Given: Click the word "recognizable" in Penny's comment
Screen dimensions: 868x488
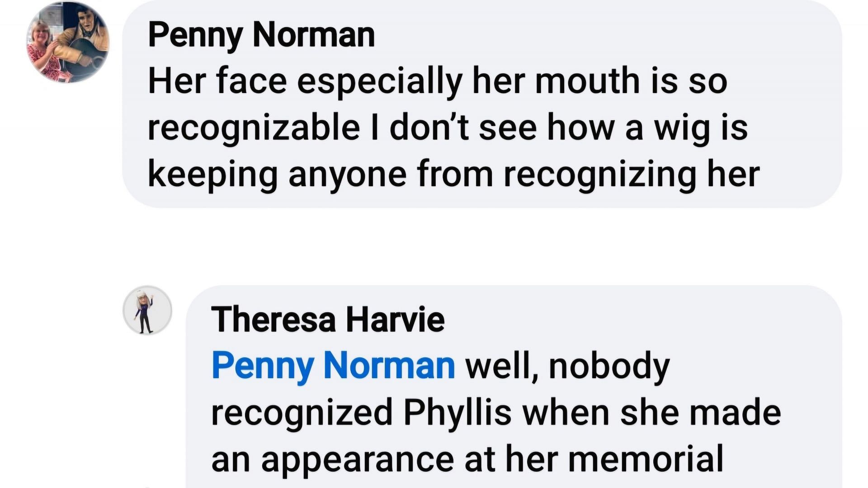Looking at the screenshot, I should click(254, 128).
